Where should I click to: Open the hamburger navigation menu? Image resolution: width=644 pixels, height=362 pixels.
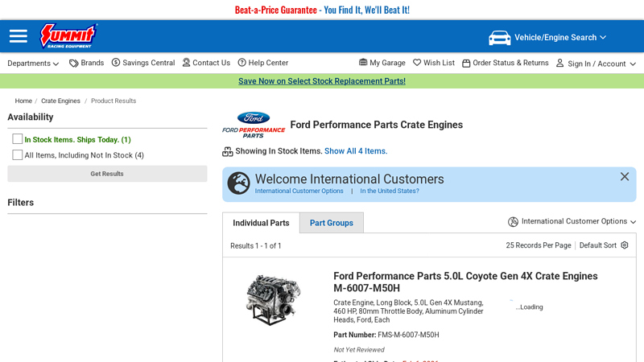(x=18, y=36)
